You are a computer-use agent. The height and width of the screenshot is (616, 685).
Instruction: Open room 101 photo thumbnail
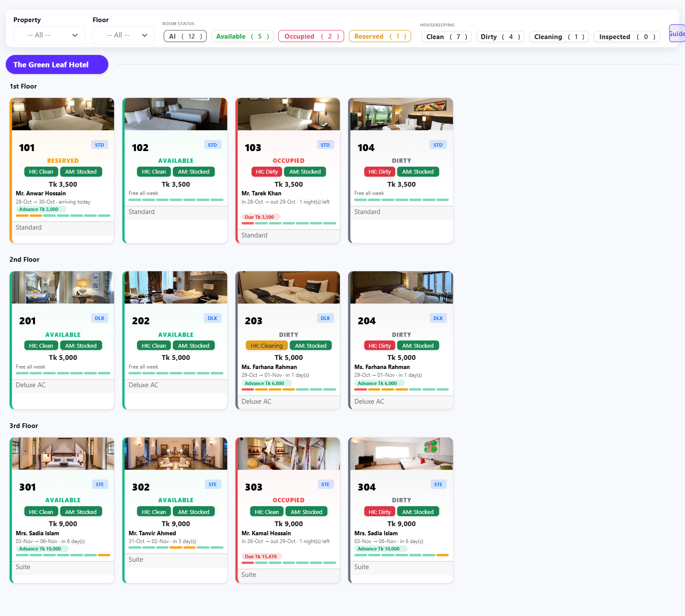click(63, 114)
